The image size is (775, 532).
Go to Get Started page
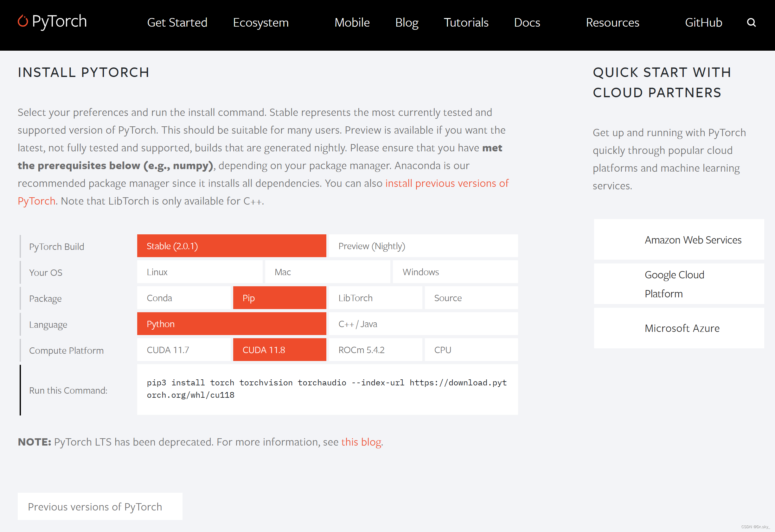177,23
